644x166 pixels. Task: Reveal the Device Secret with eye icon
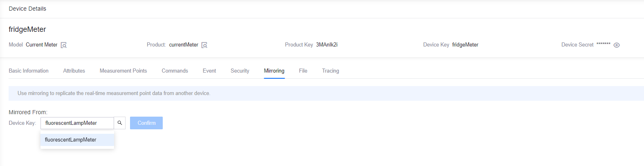click(616, 45)
